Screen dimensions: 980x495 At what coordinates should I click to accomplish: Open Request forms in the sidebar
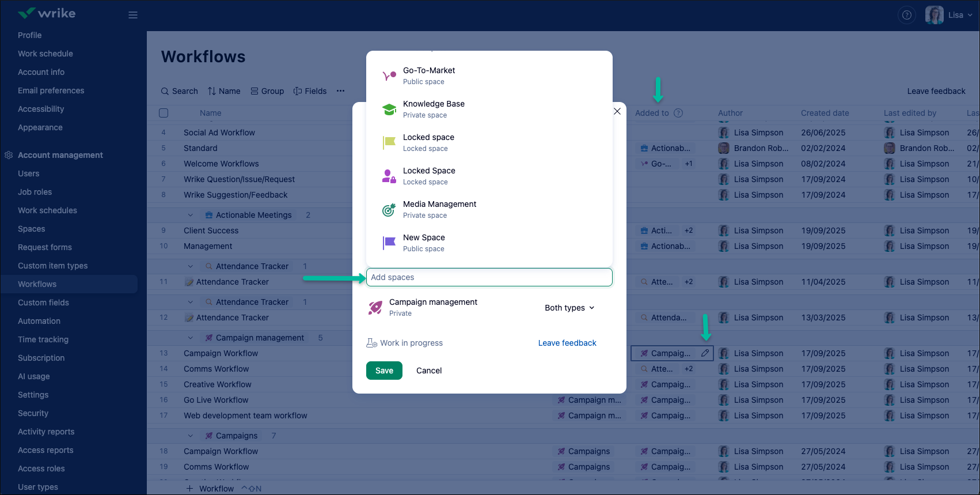click(45, 247)
